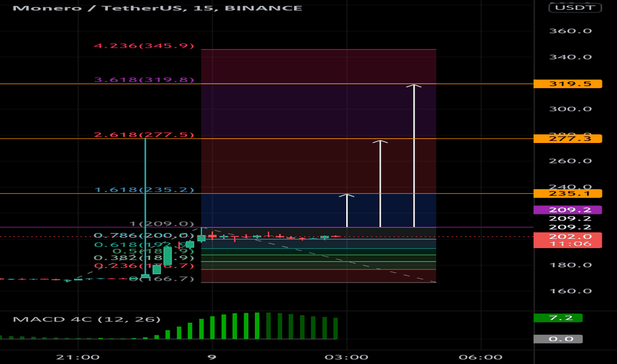The height and width of the screenshot is (364, 617).
Task: Select the orange 277.3 price label
Action: click(568, 138)
